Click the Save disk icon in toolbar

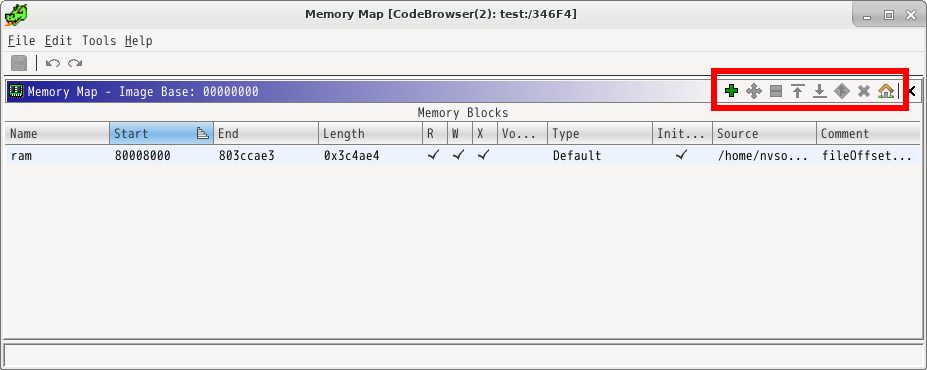click(x=20, y=63)
